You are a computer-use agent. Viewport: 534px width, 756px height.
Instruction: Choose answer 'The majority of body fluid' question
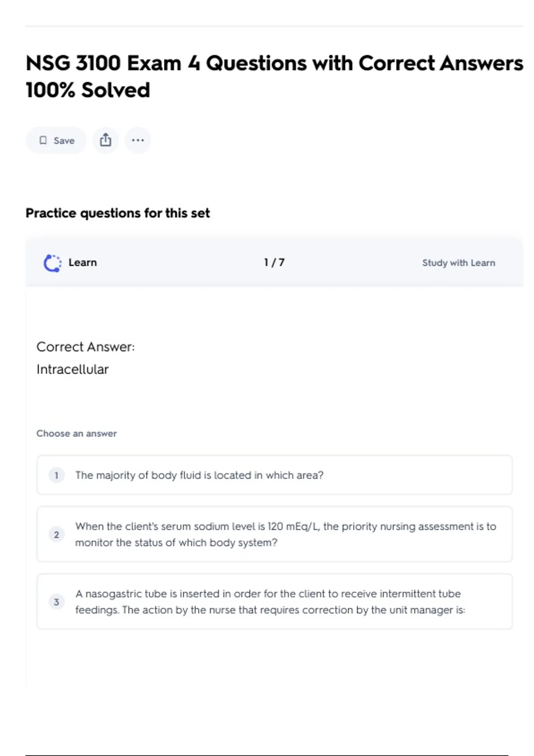click(x=199, y=475)
